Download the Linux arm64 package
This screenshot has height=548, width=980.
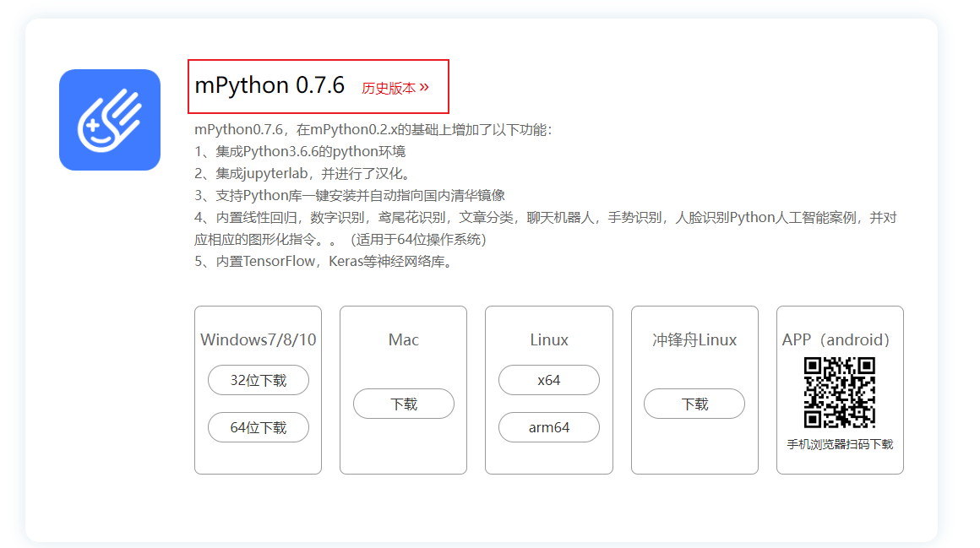tap(549, 427)
